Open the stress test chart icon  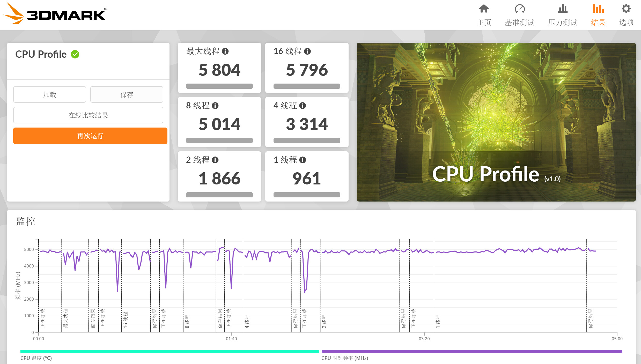563,9
